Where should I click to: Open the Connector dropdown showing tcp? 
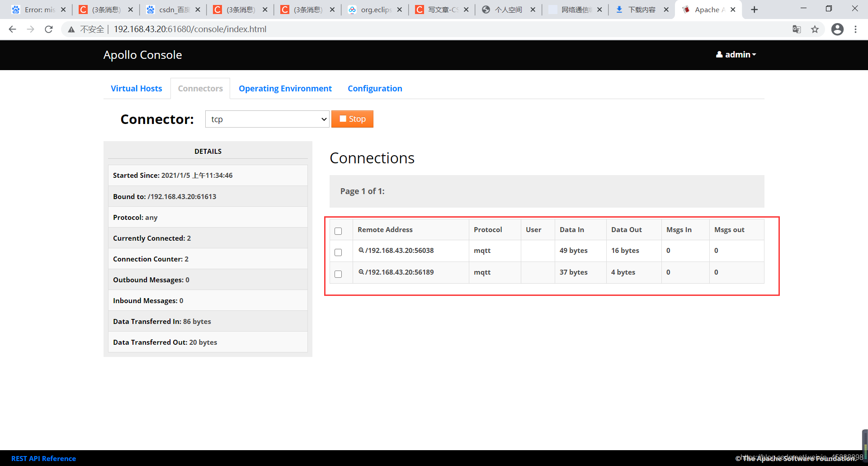(267, 119)
